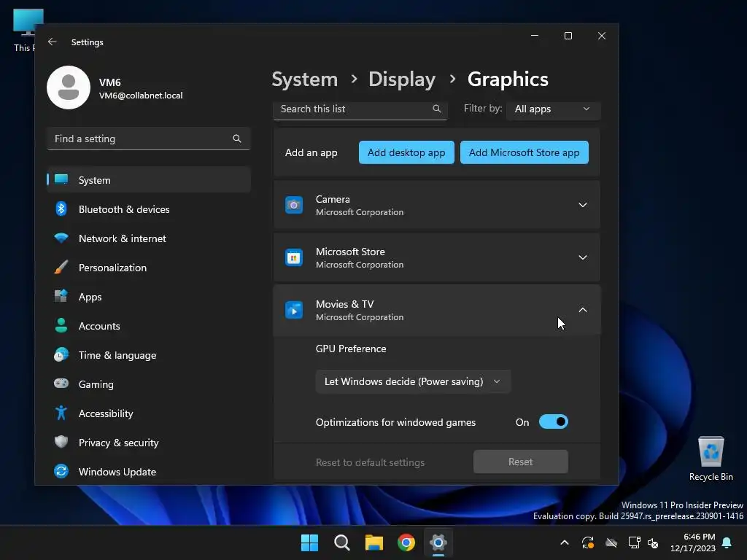
Task: Go to Display in the breadcrumb
Action: pos(402,79)
